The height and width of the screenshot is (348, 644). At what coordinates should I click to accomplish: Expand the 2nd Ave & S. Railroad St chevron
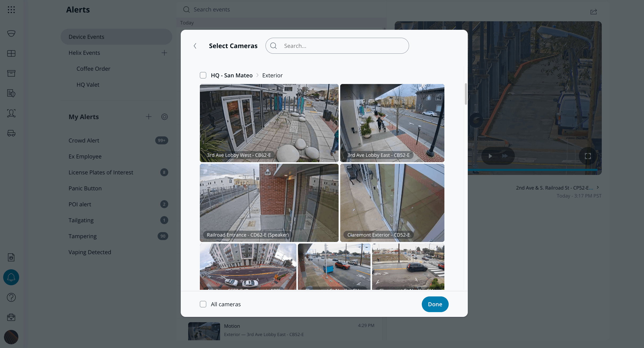click(x=598, y=187)
